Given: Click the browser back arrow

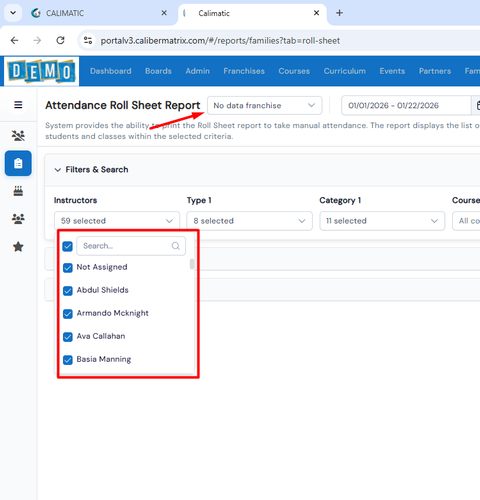Looking at the screenshot, I should pyautogui.click(x=14, y=41).
